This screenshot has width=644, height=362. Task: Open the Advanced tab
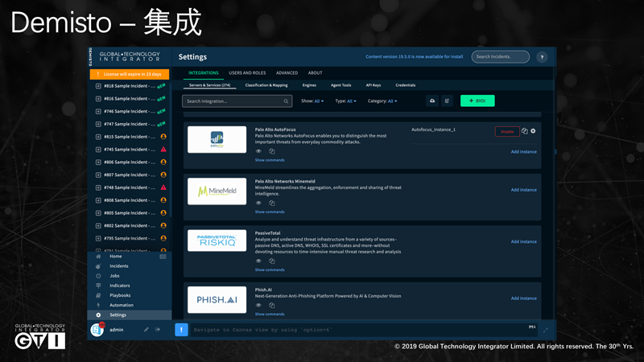coord(287,73)
